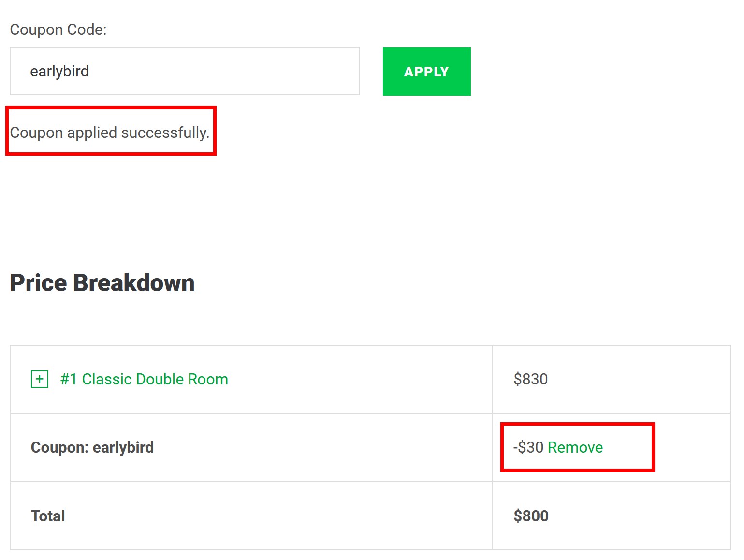
Task: Click inside the earlybird text box
Action: pos(184,71)
